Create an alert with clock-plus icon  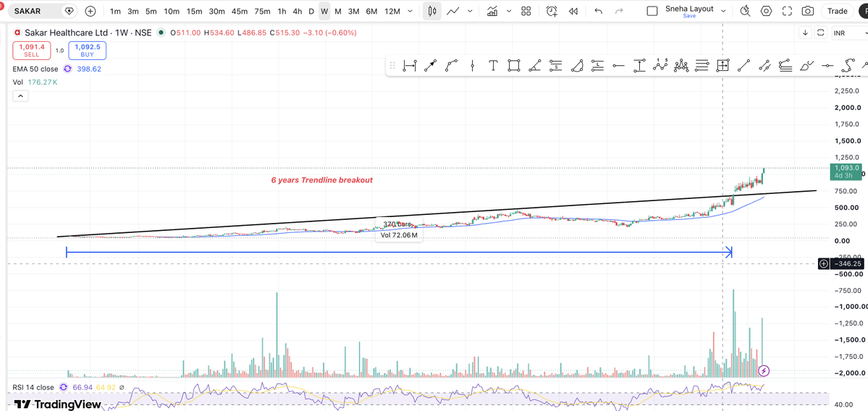[552, 11]
